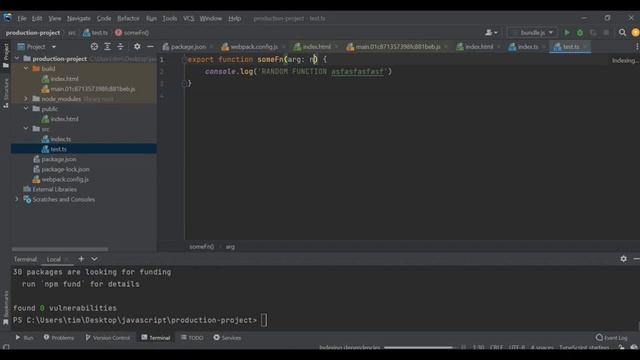640x360 pixels.
Task: Open Search Everywhere magnifier icon
Action: (x=622, y=32)
